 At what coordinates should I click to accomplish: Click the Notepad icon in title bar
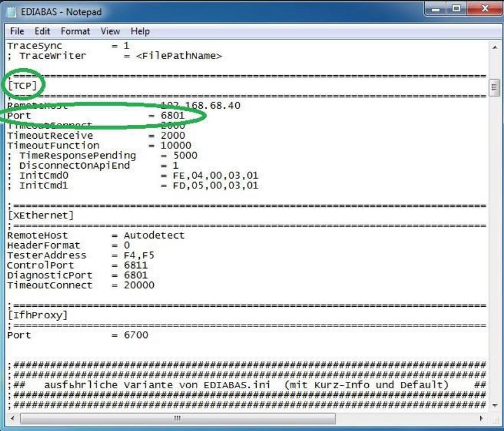(12, 12)
